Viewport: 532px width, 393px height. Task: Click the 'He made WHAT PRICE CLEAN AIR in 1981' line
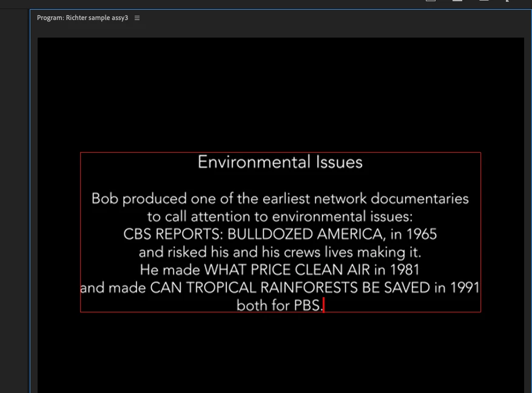280,270
